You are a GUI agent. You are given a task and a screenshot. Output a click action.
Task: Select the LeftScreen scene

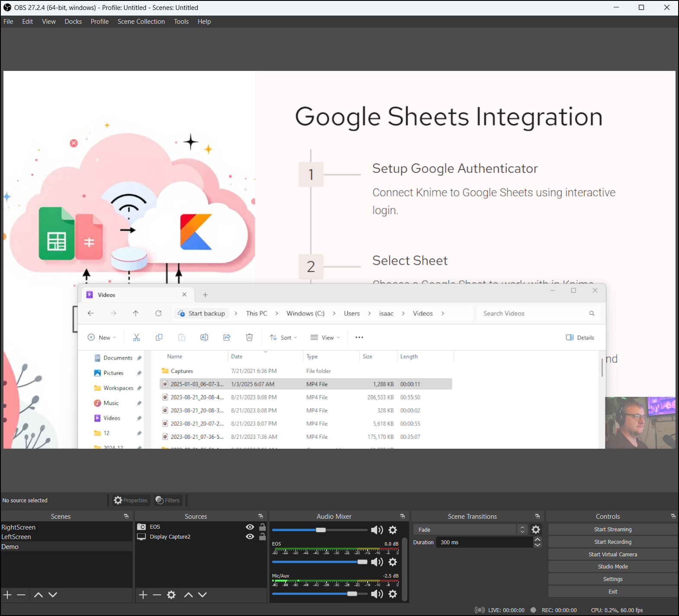[x=67, y=537]
